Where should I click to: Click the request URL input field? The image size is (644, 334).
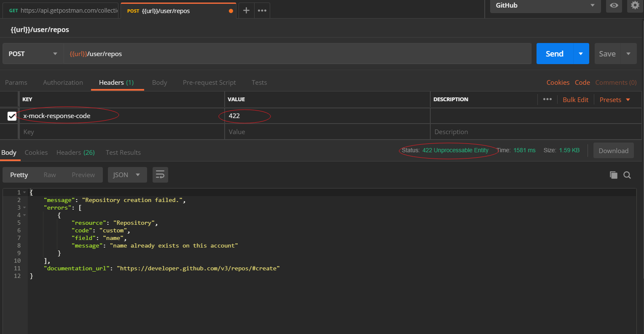(298, 54)
